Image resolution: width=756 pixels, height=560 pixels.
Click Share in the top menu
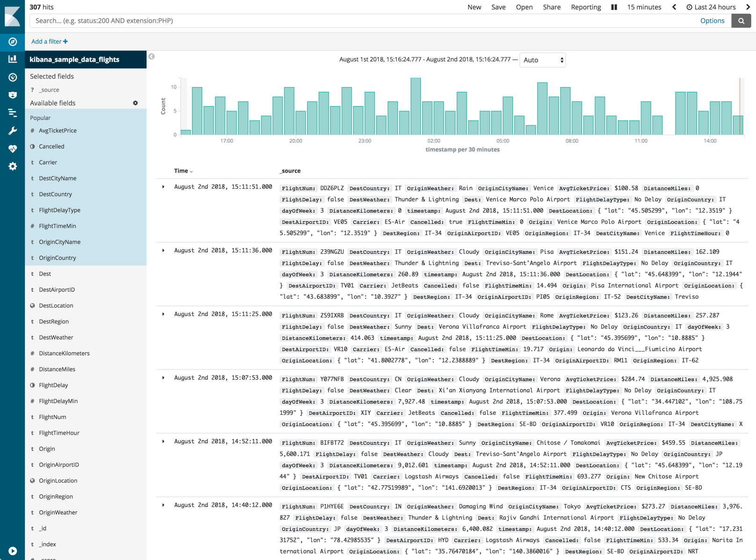tap(551, 7)
